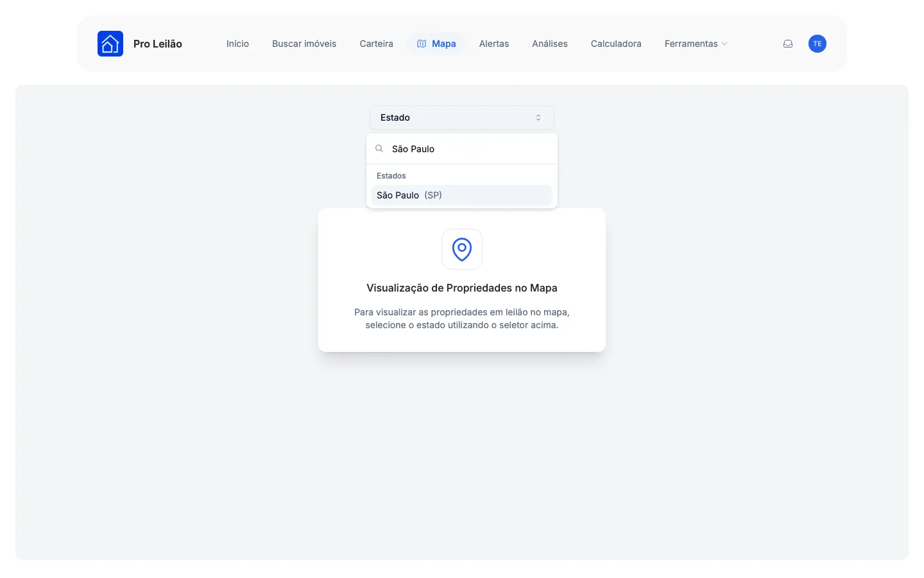This screenshot has width=924, height=578.
Task: Click the Estados group label
Action: tap(391, 176)
